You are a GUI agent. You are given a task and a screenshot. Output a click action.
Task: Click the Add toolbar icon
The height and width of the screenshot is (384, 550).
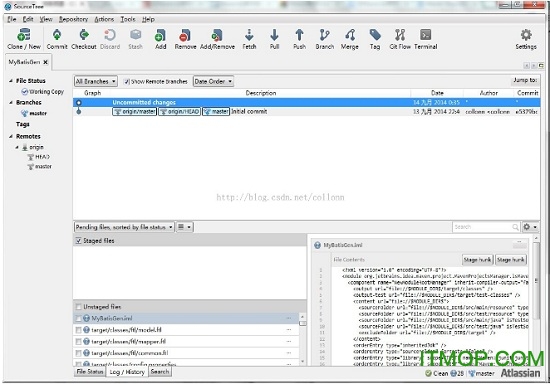pyautogui.click(x=160, y=39)
